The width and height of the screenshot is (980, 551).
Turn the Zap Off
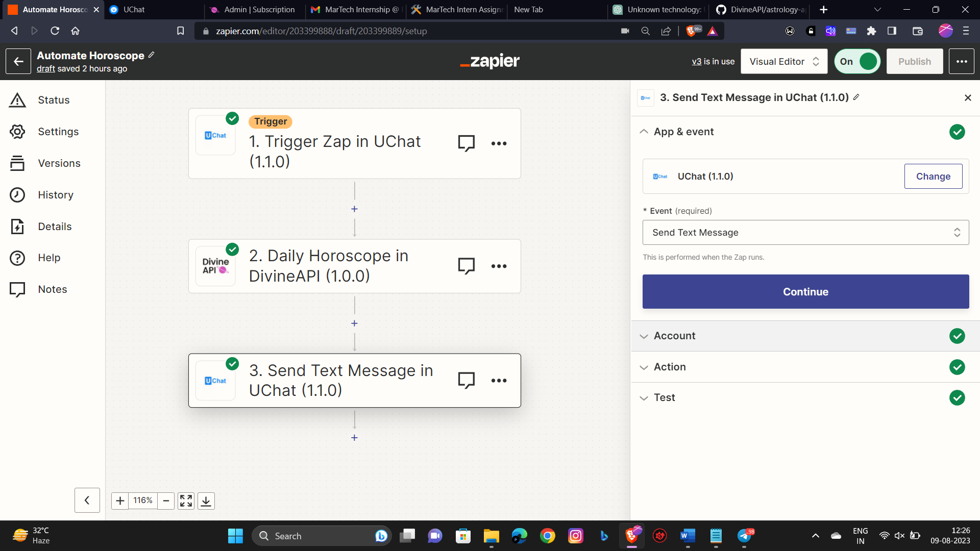[x=857, y=61]
